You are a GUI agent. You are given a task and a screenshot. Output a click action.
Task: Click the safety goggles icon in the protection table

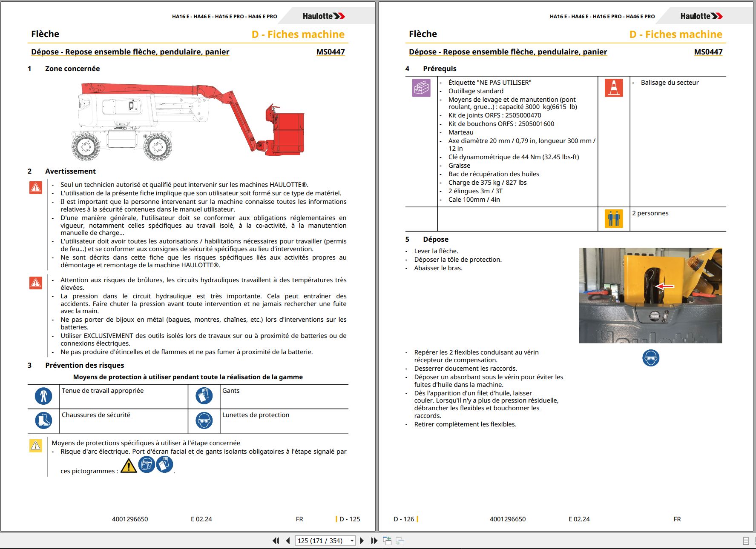(204, 420)
